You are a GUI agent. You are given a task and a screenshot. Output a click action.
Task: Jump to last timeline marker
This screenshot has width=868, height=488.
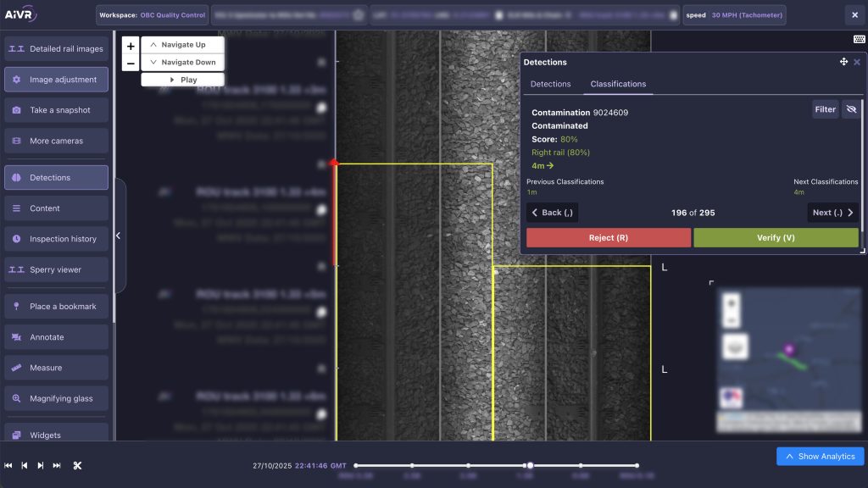[x=637, y=466]
